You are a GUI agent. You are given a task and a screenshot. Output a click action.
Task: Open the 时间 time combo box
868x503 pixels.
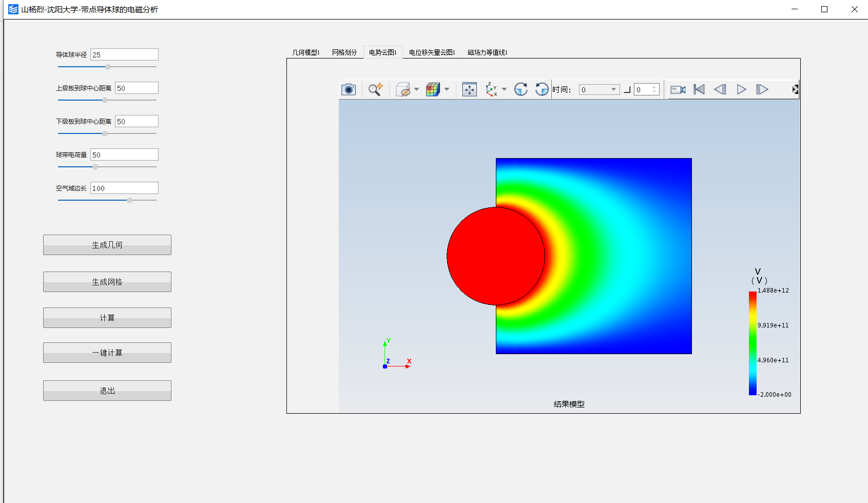pyautogui.click(x=599, y=89)
